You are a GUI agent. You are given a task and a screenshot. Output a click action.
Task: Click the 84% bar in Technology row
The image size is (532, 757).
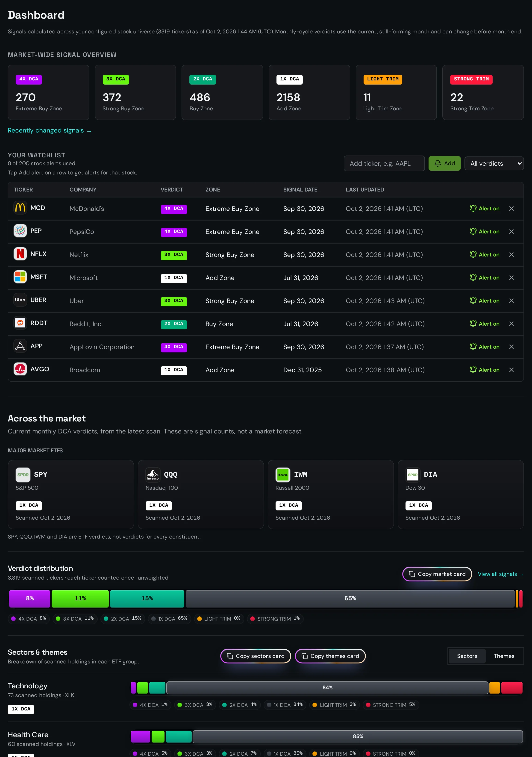327,688
